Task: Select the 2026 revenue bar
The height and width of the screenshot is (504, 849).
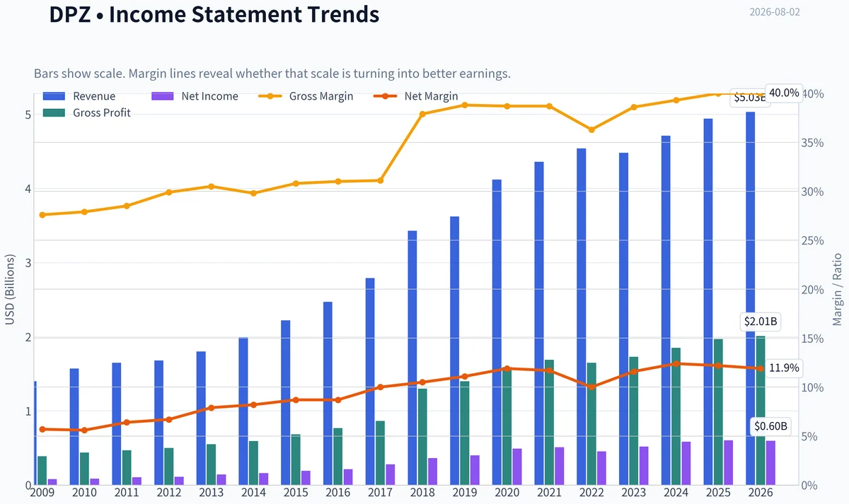Action: click(x=750, y=298)
